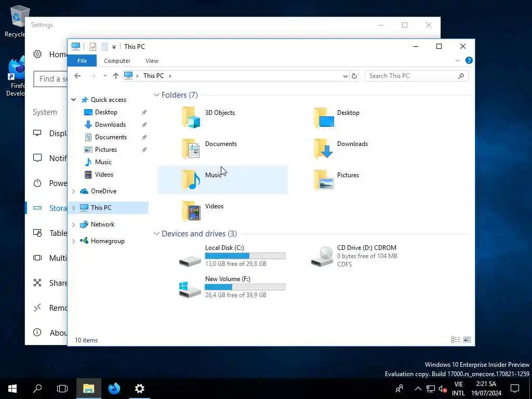This screenshot has height=399, width=532.
Task: Open the clock showing 2:21 SA
Action: [x=486, y=389]
